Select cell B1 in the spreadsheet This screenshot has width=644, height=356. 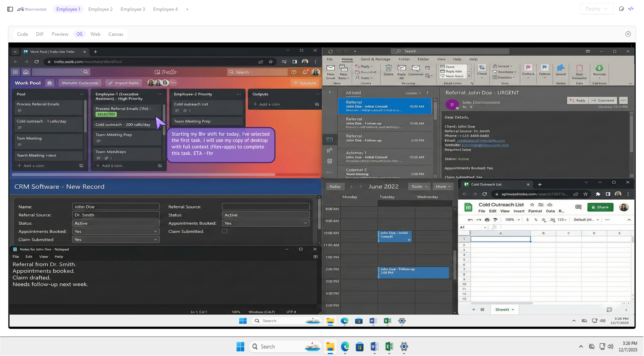click(x=544, y=239)
